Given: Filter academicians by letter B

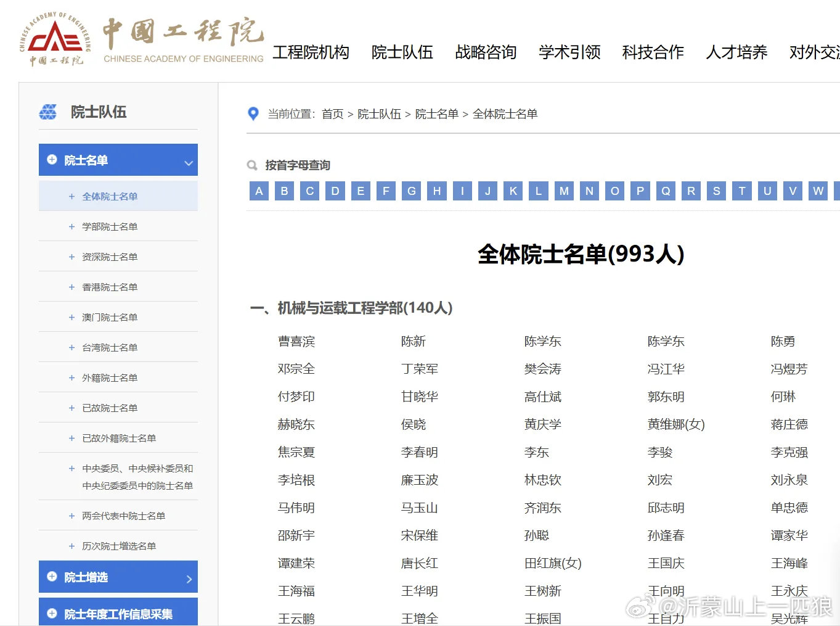Looking at the screenshot, I should point(284,191).
